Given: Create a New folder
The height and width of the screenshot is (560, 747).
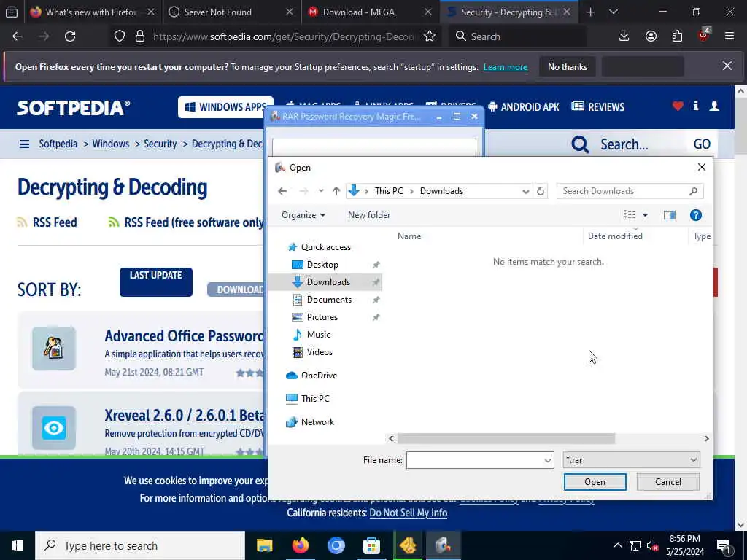Looking at the screenshot, I should coord(369,215).
